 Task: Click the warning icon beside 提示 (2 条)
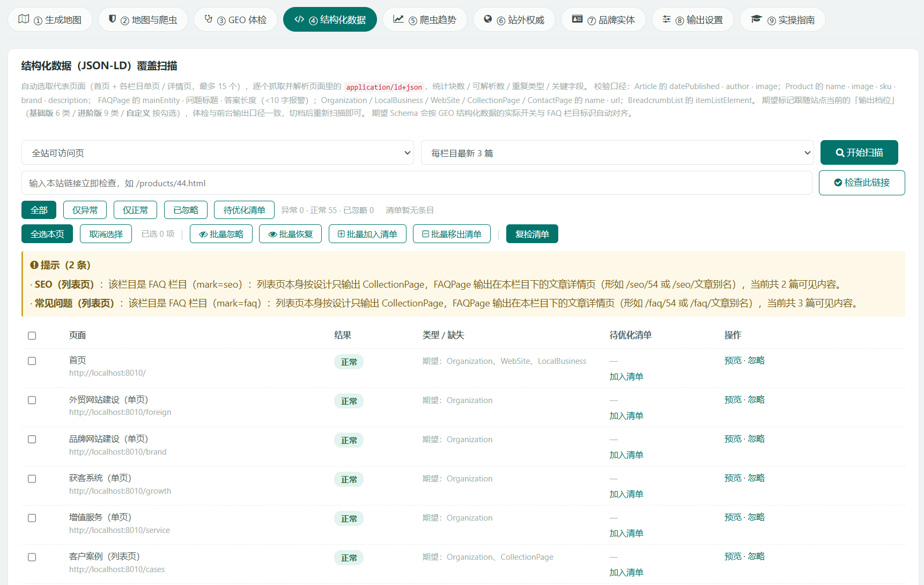[34, 265]
